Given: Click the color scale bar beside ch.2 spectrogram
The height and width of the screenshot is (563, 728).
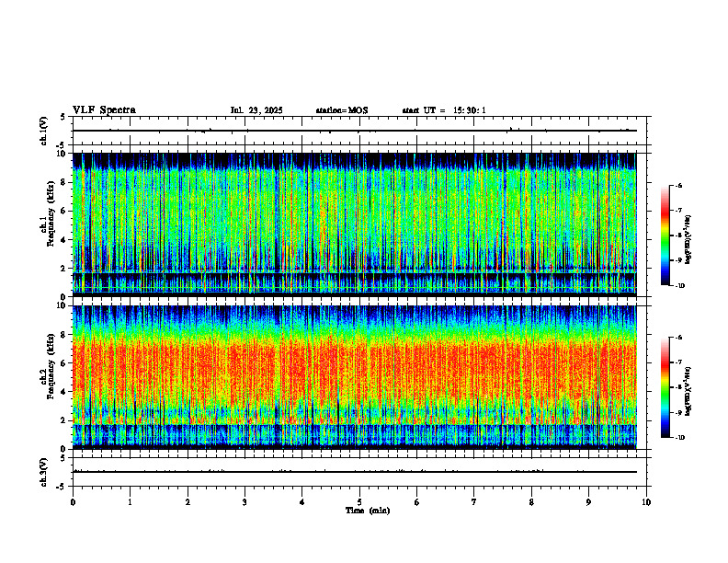Looking at the screenshot, I should point(665,387).
